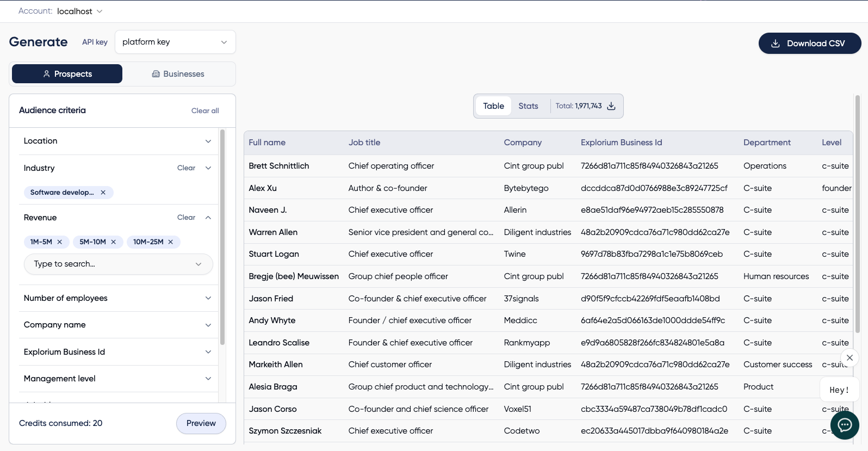Click Stuart Logan in the table
Image resolution: width=868 pixels, height=451 pixels.
(x=274, y=254)
